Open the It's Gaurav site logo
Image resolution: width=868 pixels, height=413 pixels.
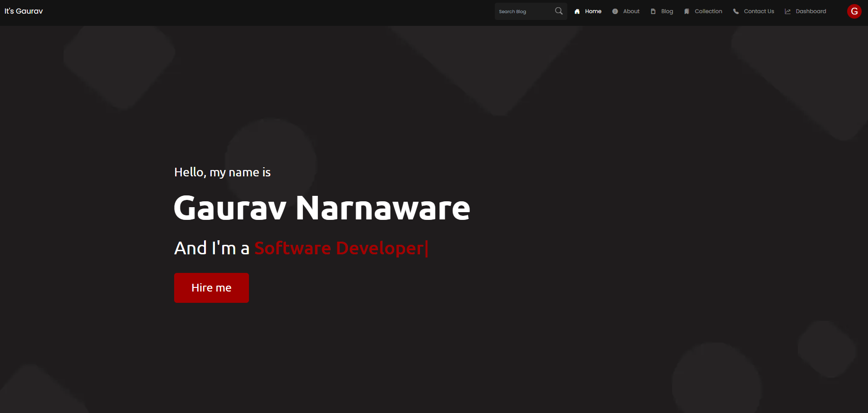point(24,11)
